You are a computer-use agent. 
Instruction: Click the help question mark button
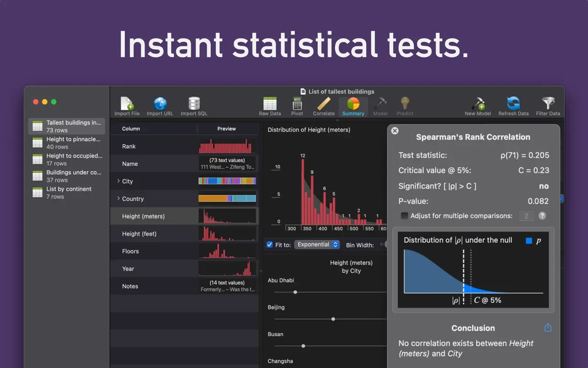coord(542,216)
